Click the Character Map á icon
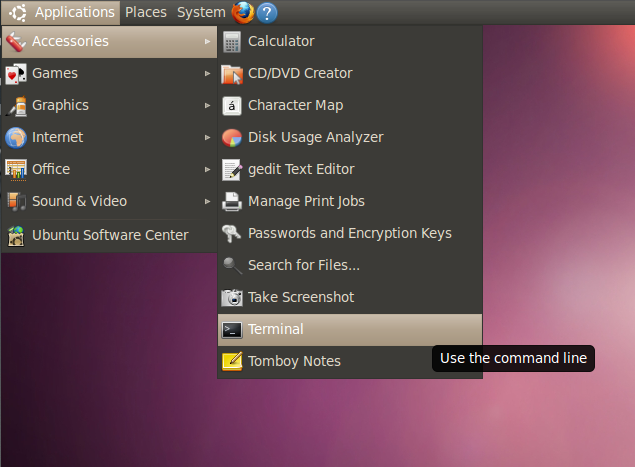Image resolution: width=635 pixels, height=467 pixels. tap(232, 106)
